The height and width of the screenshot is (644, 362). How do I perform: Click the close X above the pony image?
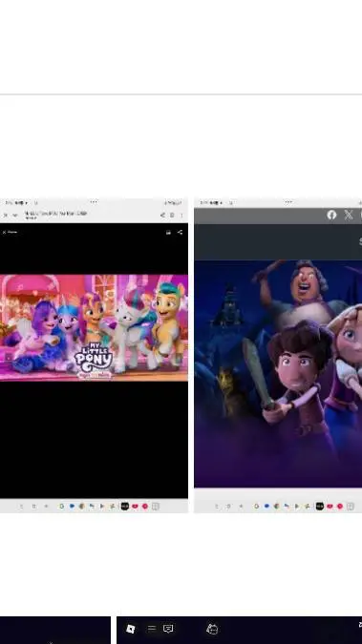(x=4, y=232)
